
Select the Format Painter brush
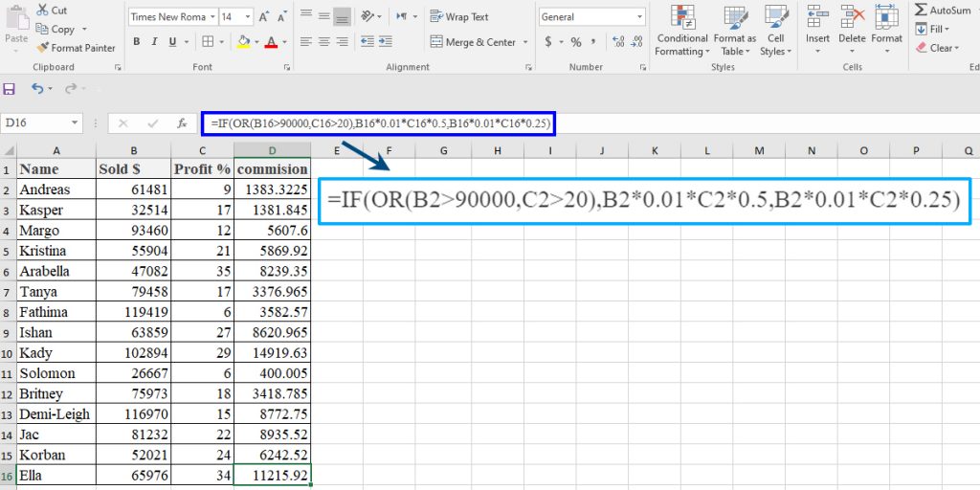tap(42, 48)
